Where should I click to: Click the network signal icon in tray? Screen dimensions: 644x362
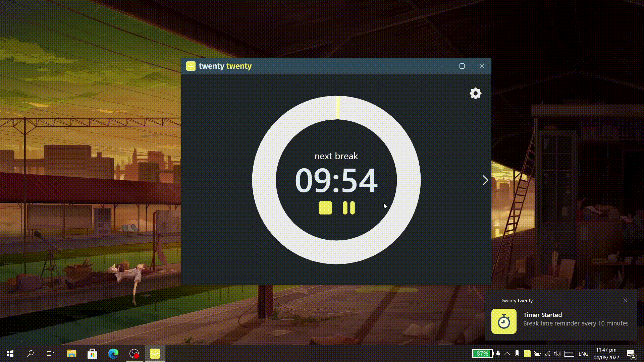[x=548, y=353]
